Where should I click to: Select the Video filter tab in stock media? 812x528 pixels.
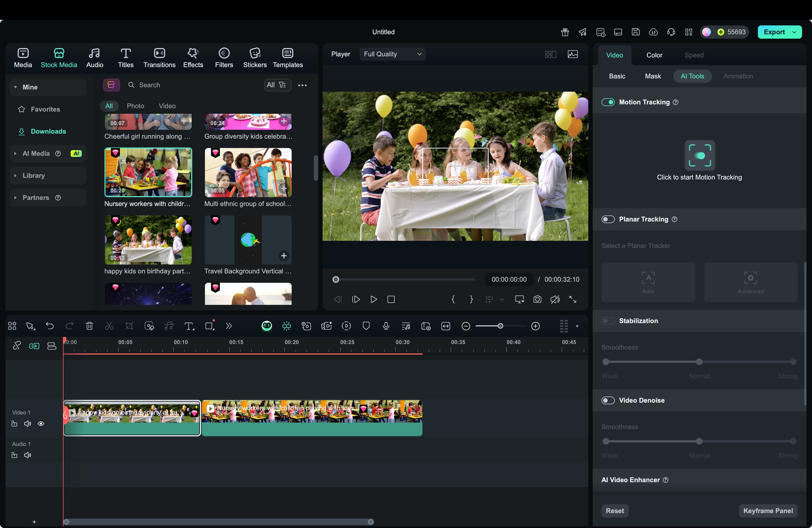coord(167,106)
